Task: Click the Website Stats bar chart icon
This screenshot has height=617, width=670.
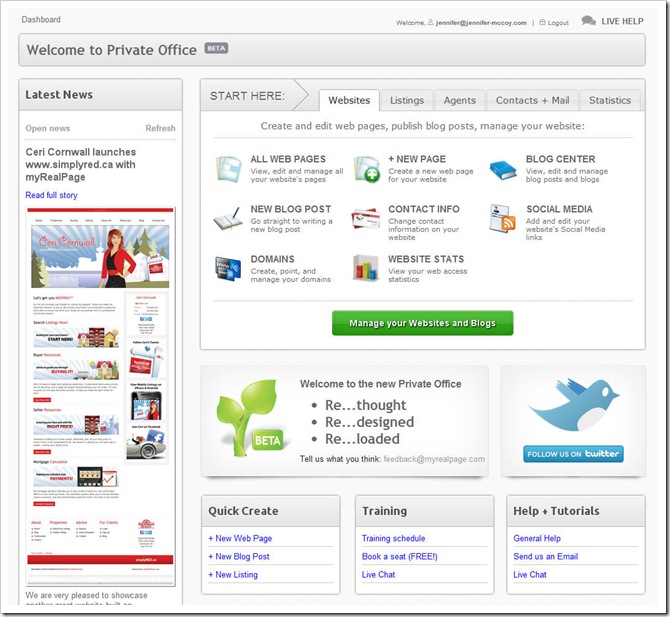Action: [365, 268]
